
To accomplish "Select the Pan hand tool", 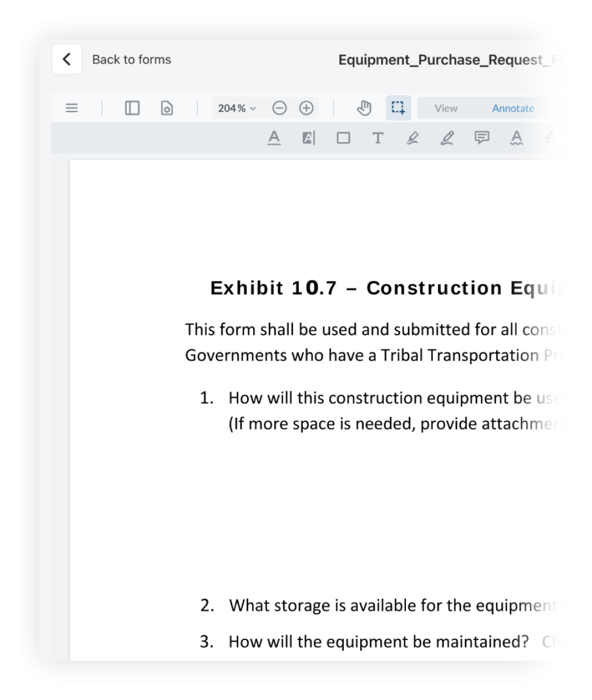I will point(364,108).
